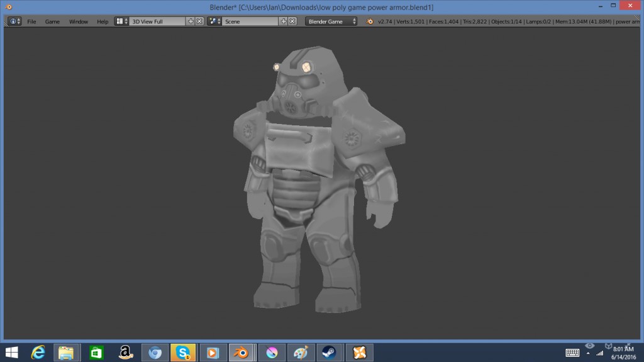Open the scene browser icon
Image resolution: width=644 pixels, height=362 pixels.
214,21
